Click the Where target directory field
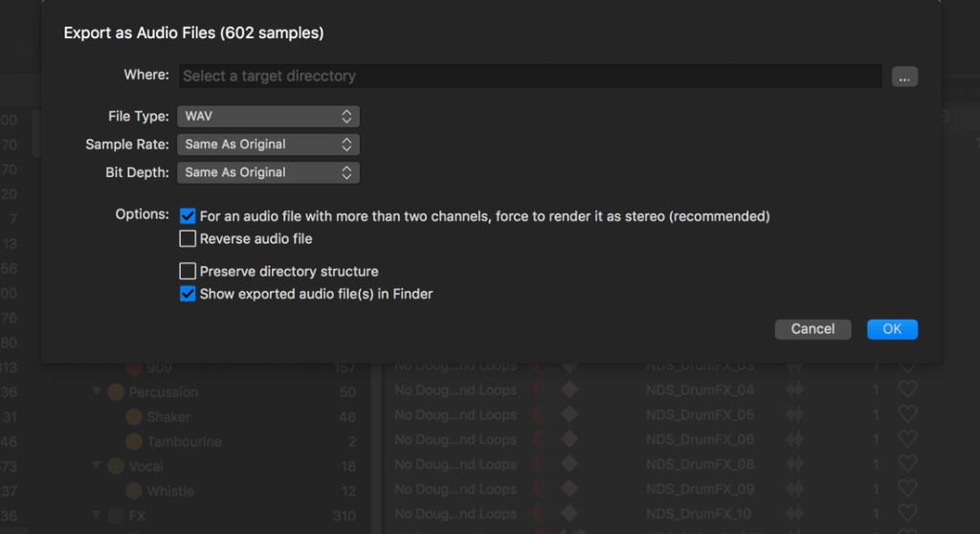The height and width of the screenshot is (534, 980). tap(530, 76)
